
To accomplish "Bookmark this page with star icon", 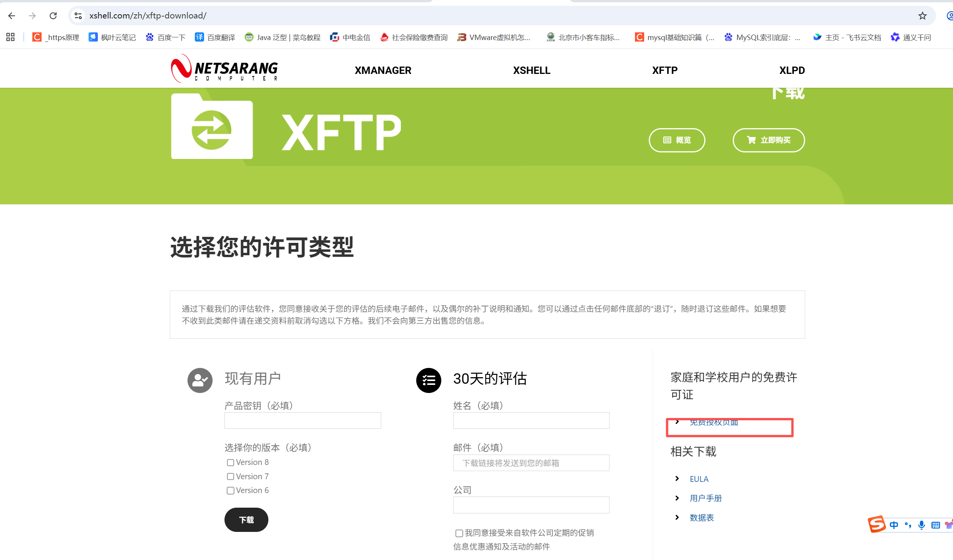I will [922, 16].
